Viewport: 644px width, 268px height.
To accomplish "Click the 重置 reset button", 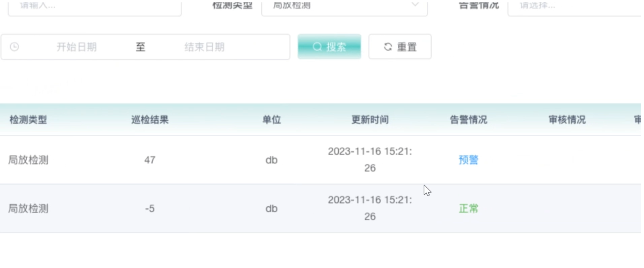I will click(400, 47).
